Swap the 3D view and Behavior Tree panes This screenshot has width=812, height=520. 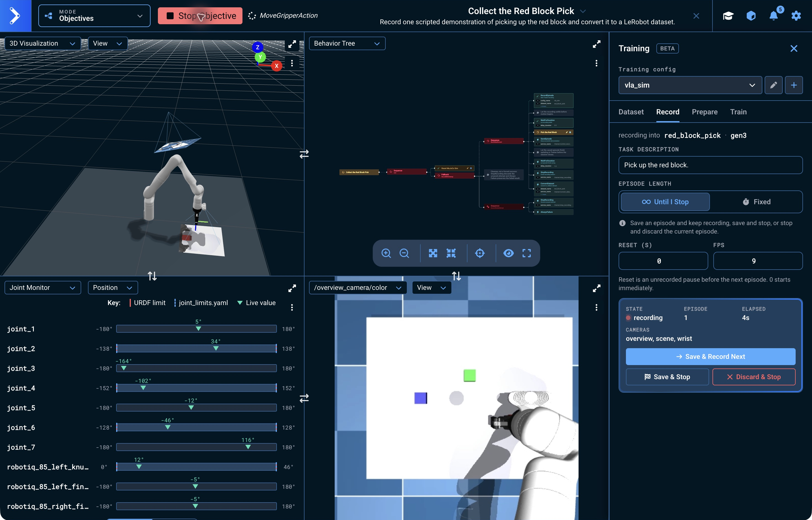pyautogui.click(x=304, y=154)
